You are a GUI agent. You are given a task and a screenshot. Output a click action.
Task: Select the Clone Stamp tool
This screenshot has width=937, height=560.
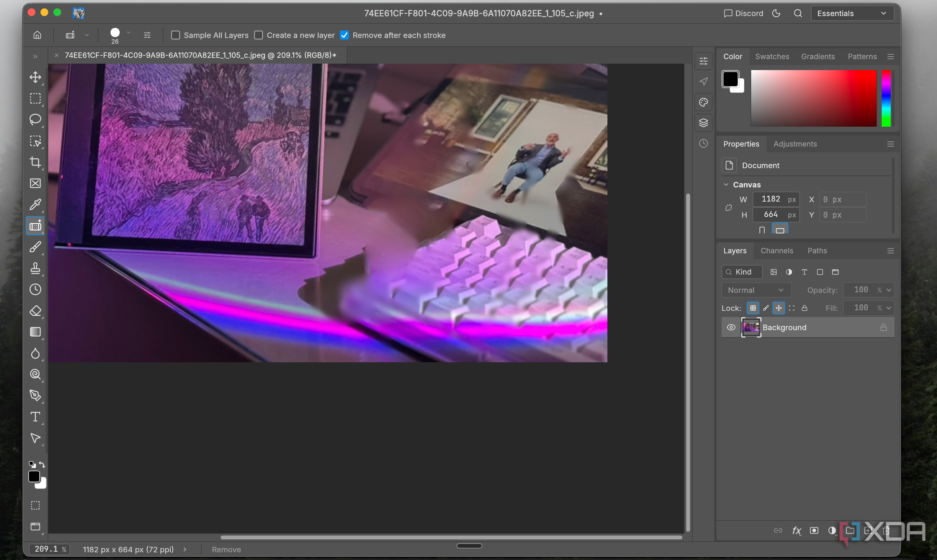35,268
